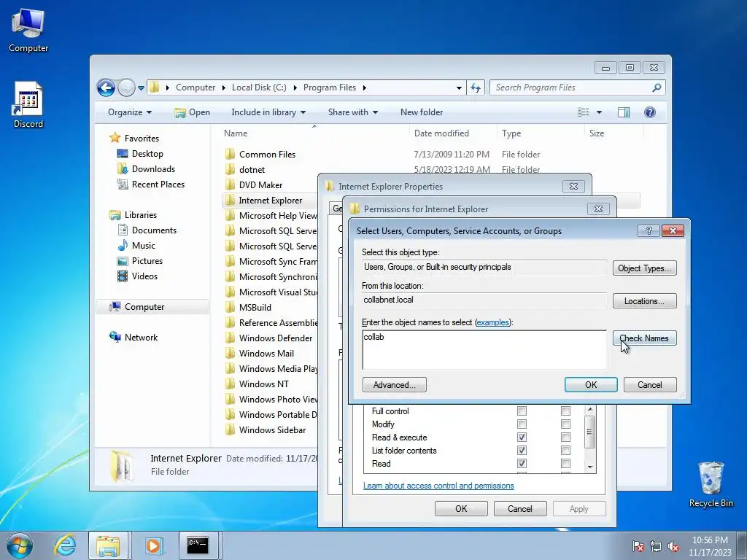Click the Object Types... button
Viewport: 747px width, 560px height.
click(x=644, y=268)
